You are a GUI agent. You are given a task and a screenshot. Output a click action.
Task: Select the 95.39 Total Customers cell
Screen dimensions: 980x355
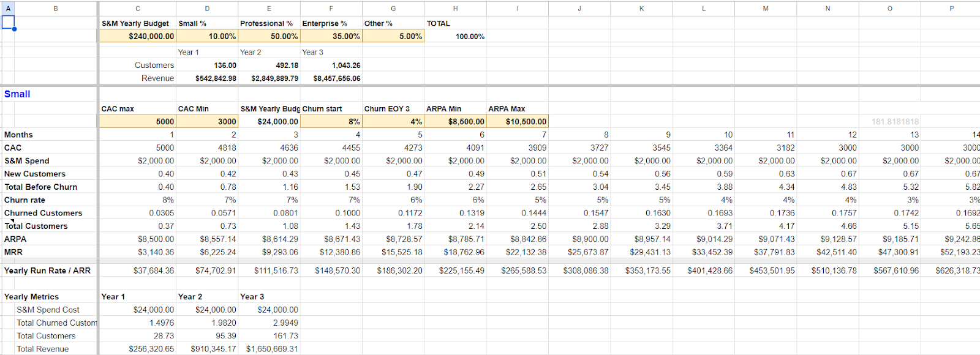207,335
